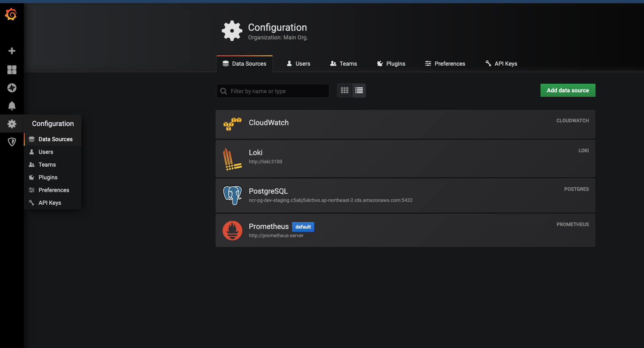Viewport: 644px width, 348px height.
Task: Open the Grafana home logo
Action: click(11, 14)
